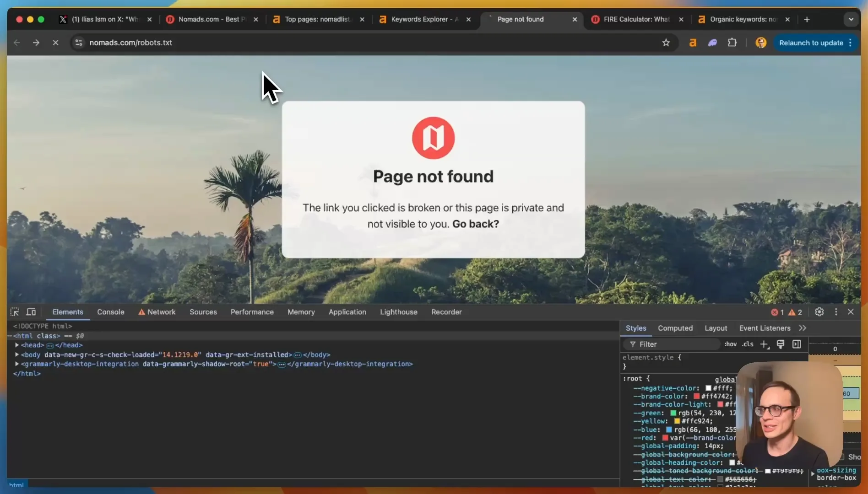
Task: Open the rendering emulation paintbrush icon
Action: pos(781,344)
